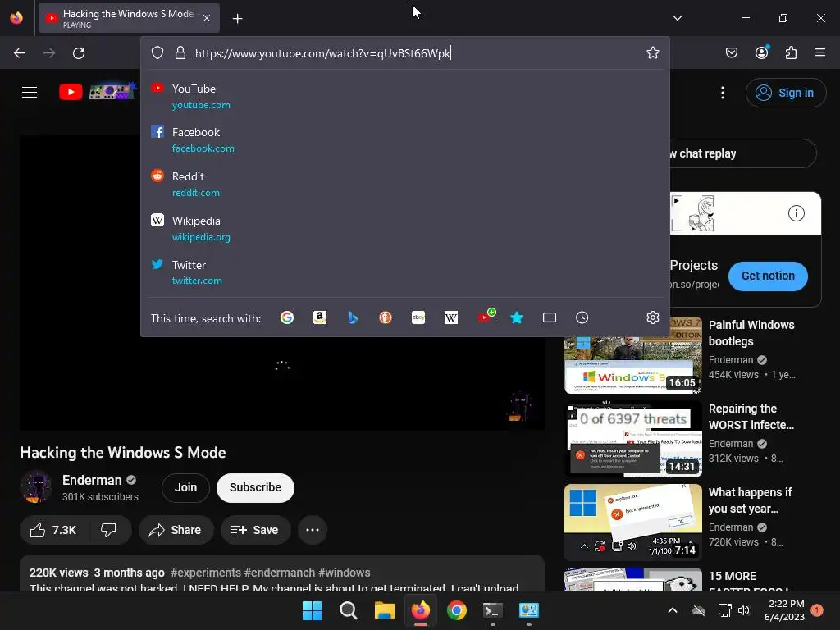The image size is (840, 630).
Task: Subscribe to Enderman channel
Action: pyautogui.click(x=256, y=487)
